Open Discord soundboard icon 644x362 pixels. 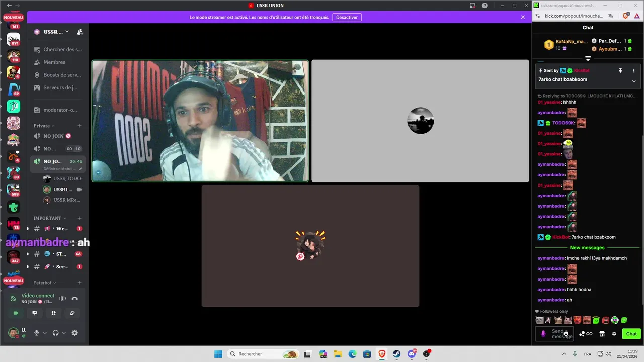[72, 313]
